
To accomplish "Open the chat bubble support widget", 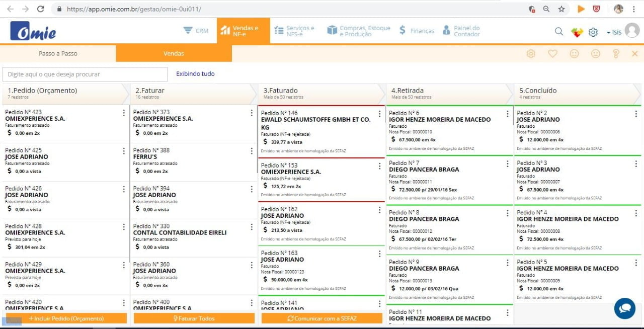I will click(625, 308).
